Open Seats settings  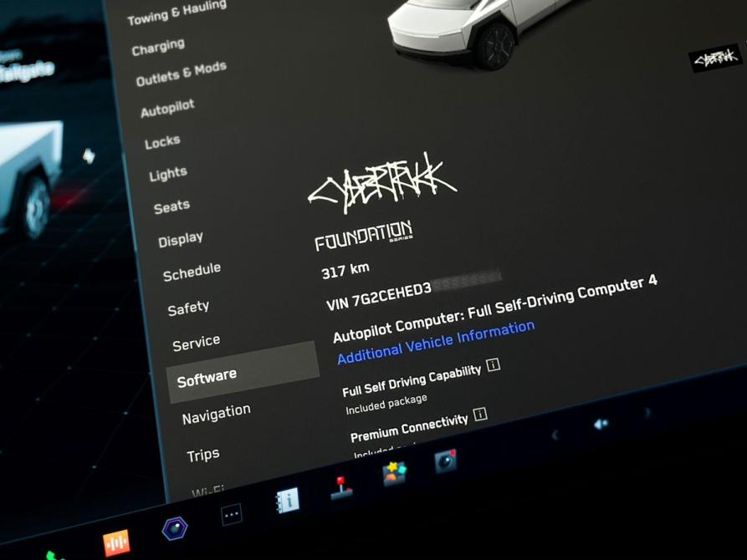[x=171, y=206]
